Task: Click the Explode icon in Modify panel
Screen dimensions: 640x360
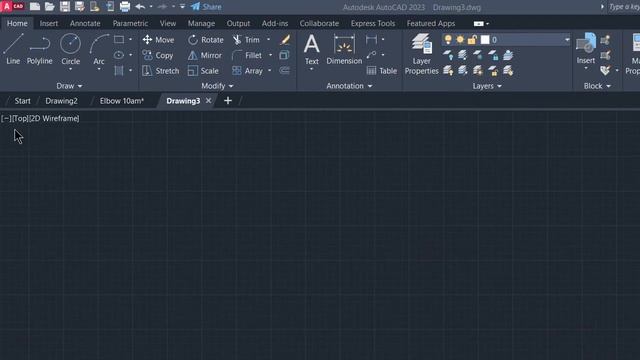Action: coord(284,55)
